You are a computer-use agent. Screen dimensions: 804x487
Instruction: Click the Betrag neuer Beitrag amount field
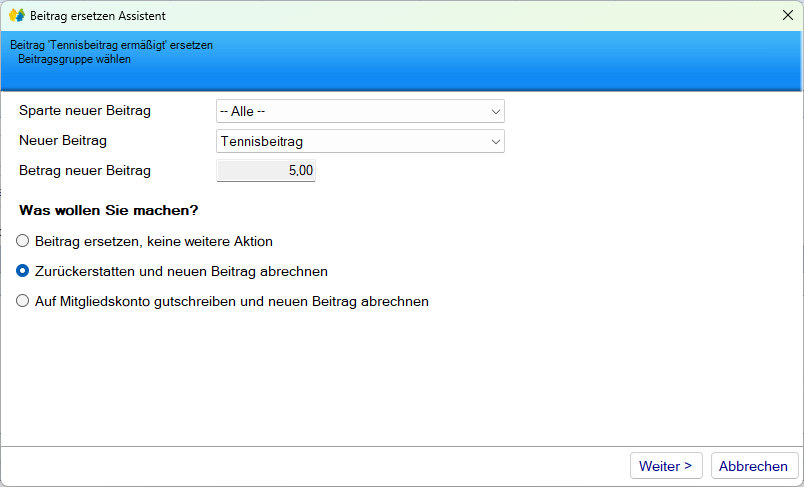[267, 171]
